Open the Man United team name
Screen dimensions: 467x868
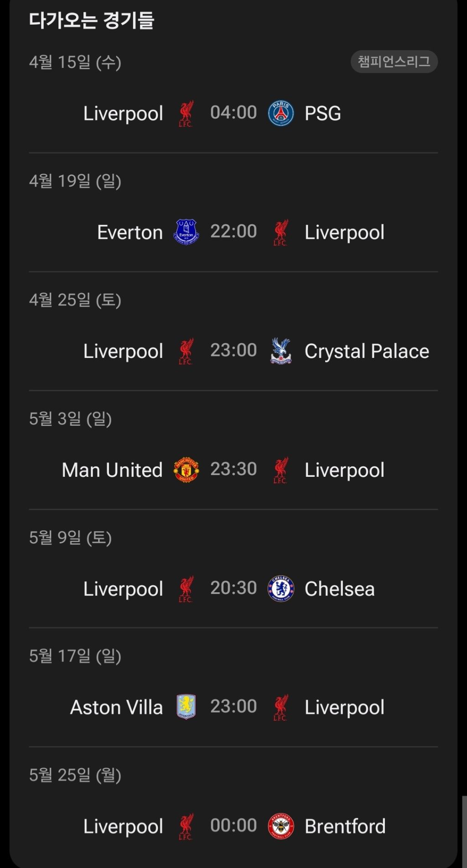click(112, 470)
